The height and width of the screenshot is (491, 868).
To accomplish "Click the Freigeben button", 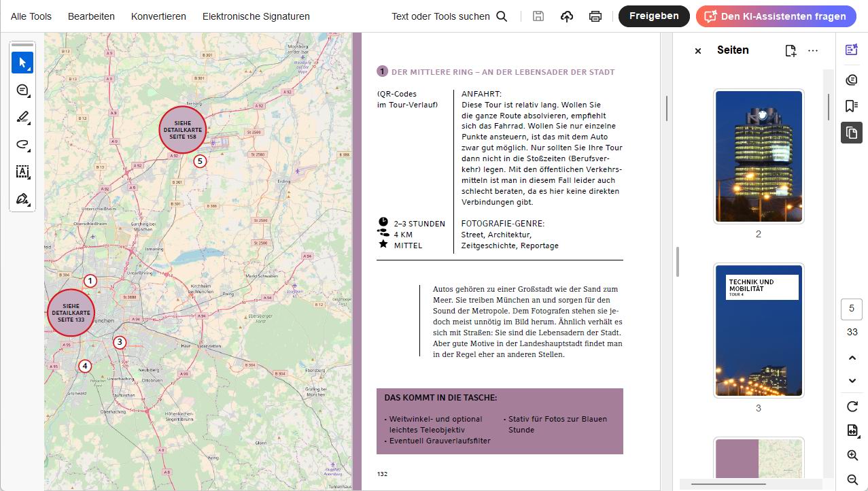I will pyautogui.click(x=653, y=16).
